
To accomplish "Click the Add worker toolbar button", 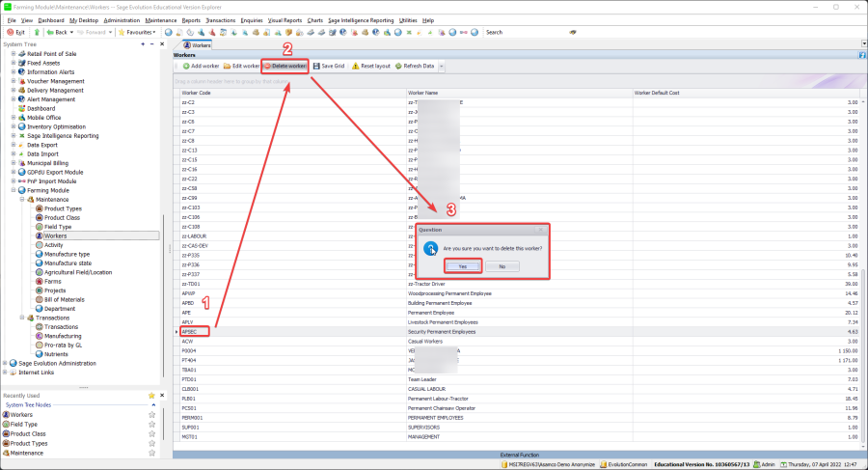I will coord(200,66).
